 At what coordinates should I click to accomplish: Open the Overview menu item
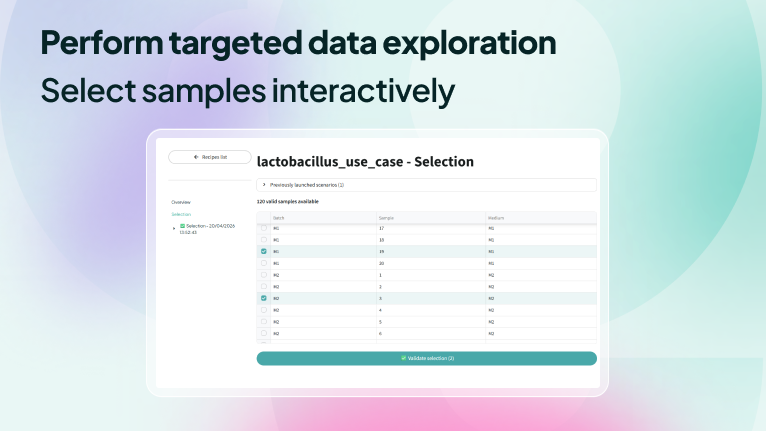tap(181, 202)
